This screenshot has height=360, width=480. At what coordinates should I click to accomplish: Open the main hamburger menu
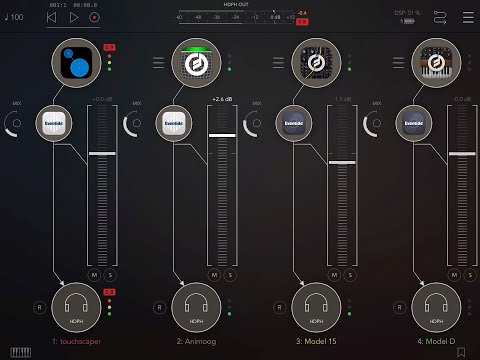click(468, 17)
